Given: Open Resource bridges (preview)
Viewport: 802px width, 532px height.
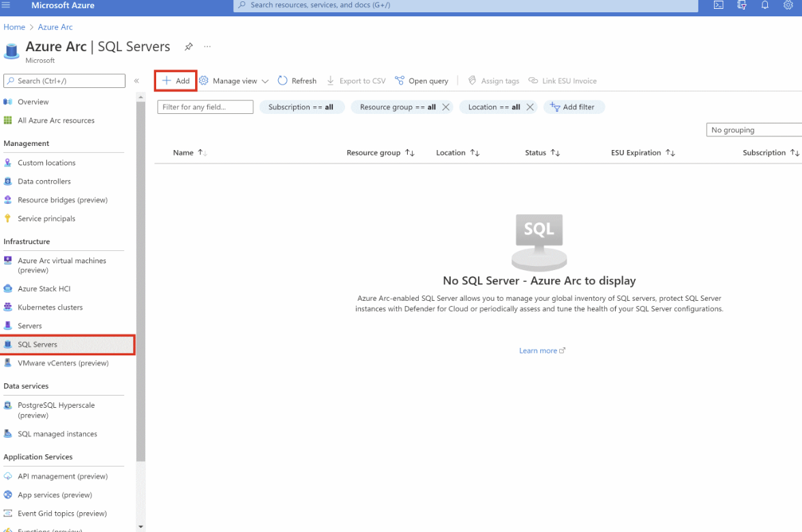Looking at the screenshot, I should 63,200.
